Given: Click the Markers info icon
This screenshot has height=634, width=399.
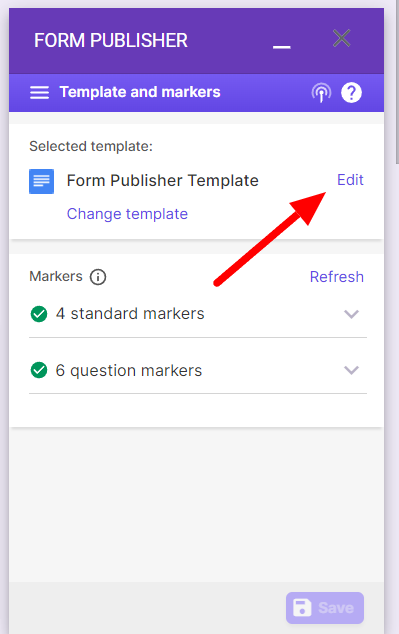Looking at the screenshot, I should coord(98,277).
